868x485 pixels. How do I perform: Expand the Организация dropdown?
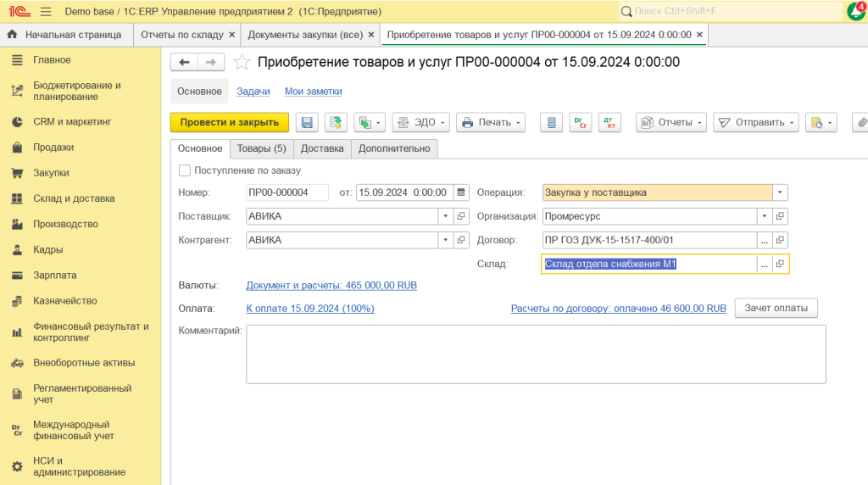point(765,216)
